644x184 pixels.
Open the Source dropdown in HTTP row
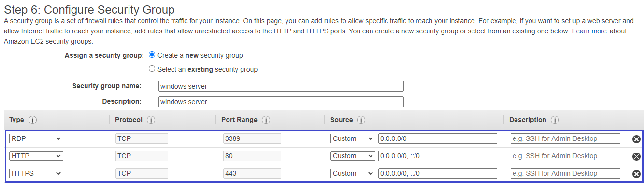point(353,156)
